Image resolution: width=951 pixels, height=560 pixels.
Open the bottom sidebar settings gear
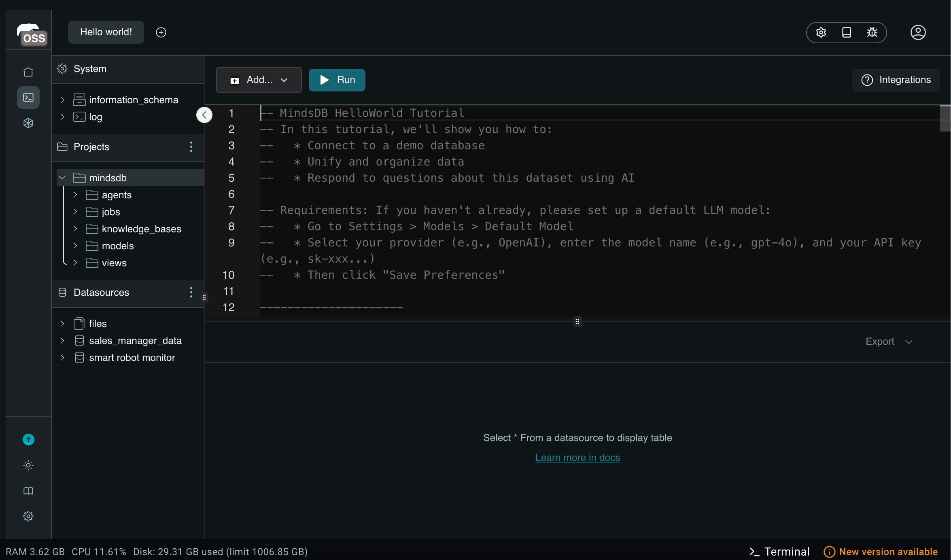point(28,516)
